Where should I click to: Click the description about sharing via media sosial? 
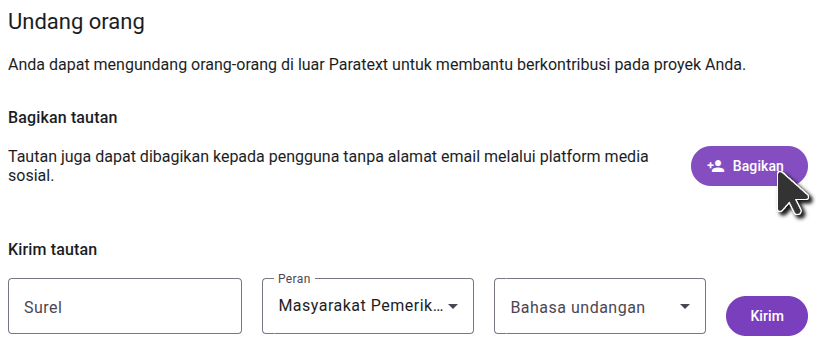(x=328, y=166)
